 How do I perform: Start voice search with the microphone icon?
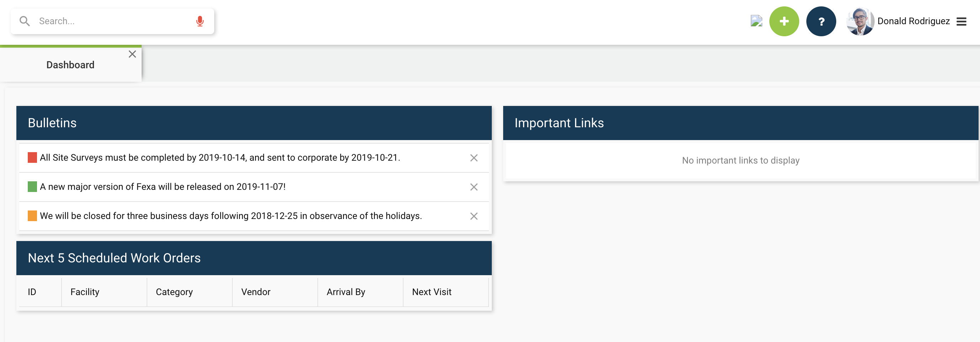tap(199, 21)
